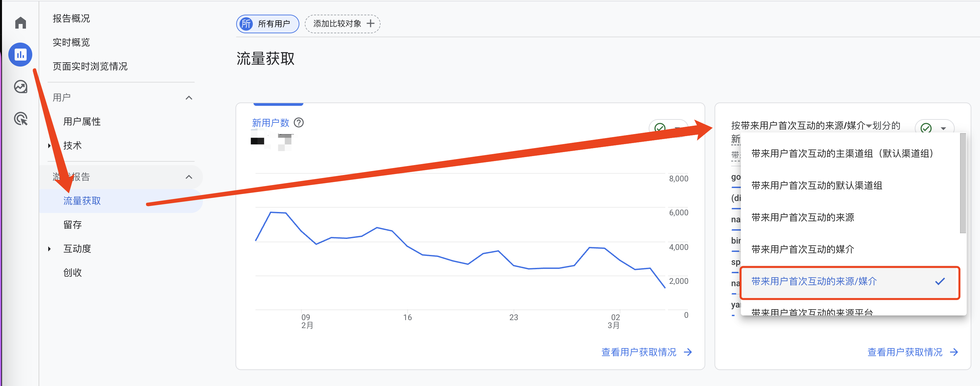Open 用户属性 report
The height and width of the screenshot is (386, 980).
tap(82, 121)
